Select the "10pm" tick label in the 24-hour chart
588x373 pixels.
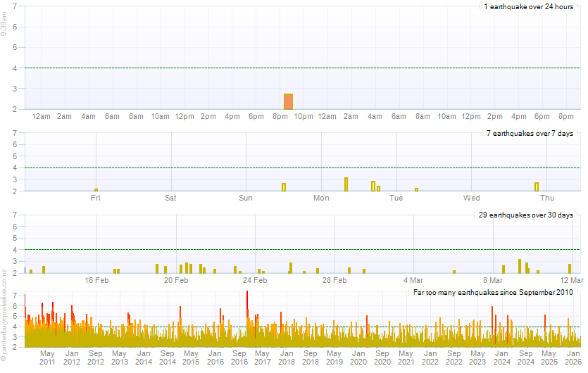click(304, 116)
